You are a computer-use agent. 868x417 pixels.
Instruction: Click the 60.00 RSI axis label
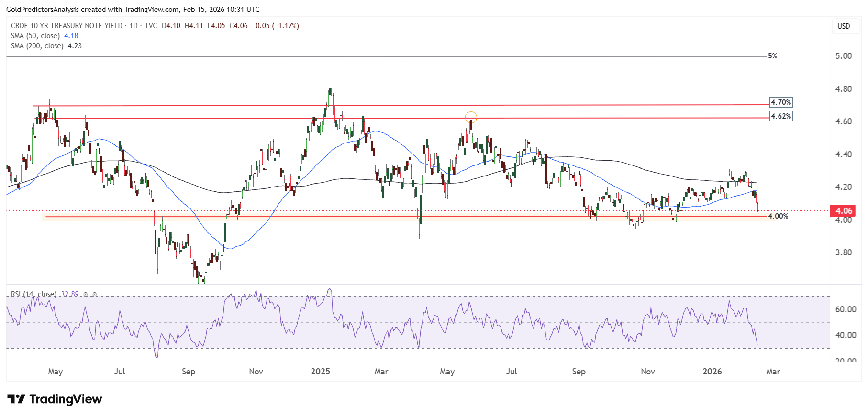846,309
